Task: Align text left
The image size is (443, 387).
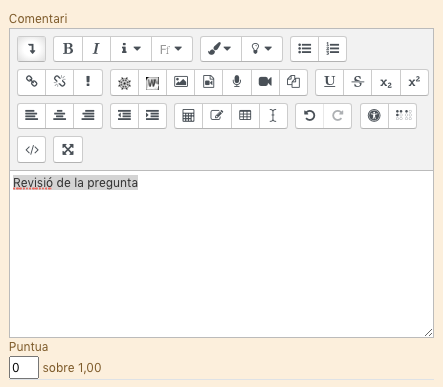Action: (x=31, y=116)
